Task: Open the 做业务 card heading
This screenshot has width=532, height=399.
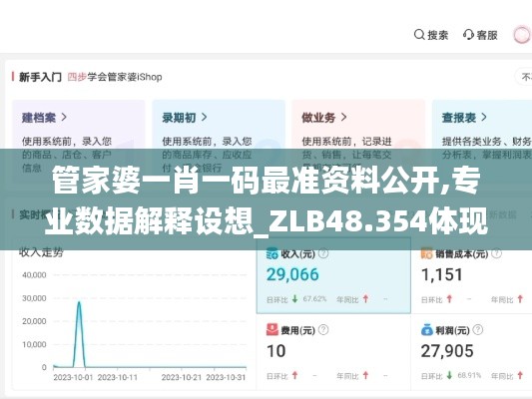Action: click(x=318, y=118)
